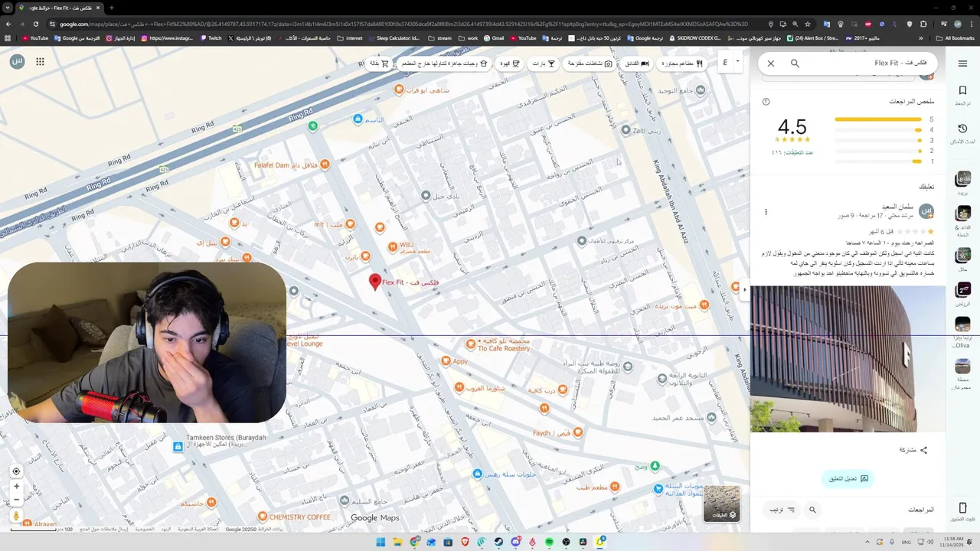Open the Google Maps hamburger menu
This screenshot has width=980, height=551.
(962, 64)
